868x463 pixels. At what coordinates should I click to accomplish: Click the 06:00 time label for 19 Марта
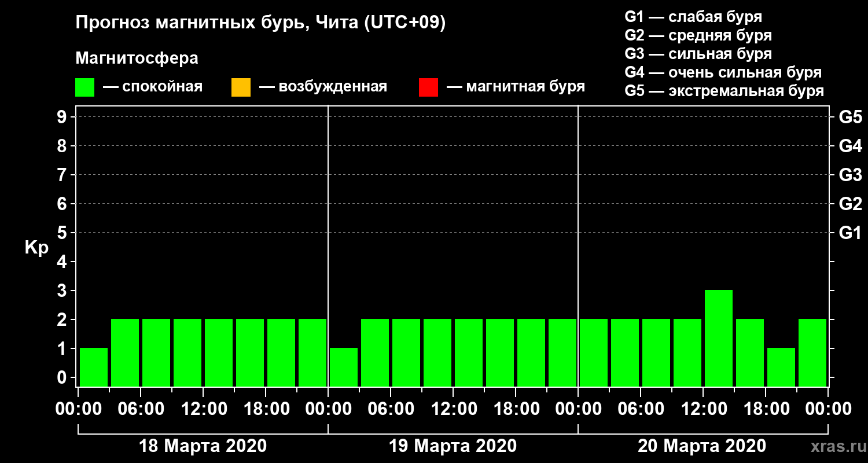391,409
